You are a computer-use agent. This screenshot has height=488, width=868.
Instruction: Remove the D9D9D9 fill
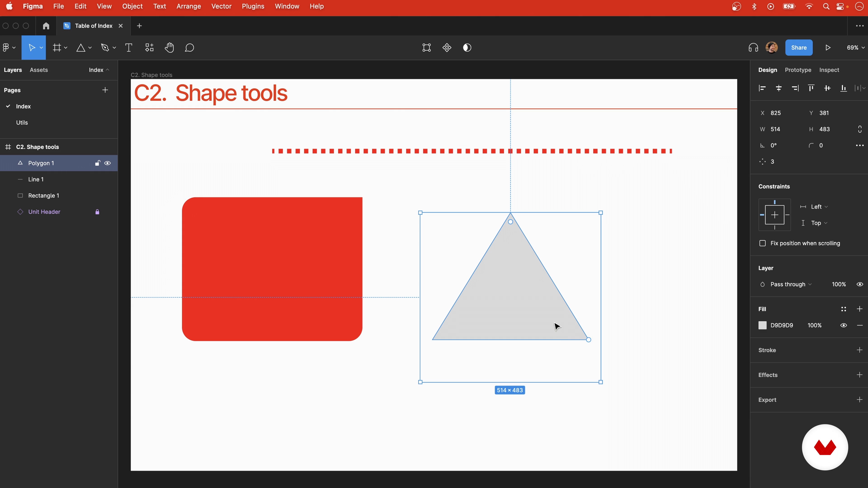[x=860, y=325]
